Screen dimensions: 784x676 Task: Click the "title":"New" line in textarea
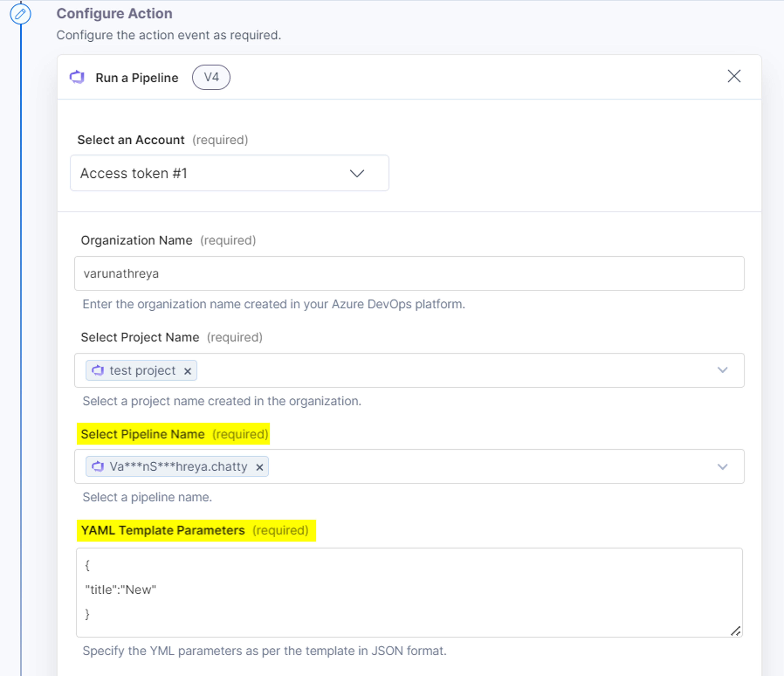pos(121,590)
